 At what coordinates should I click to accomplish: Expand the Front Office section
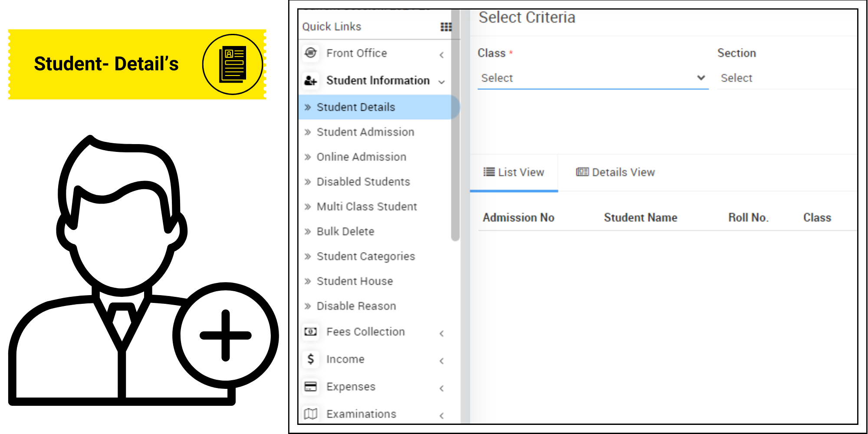pos(442,54)
